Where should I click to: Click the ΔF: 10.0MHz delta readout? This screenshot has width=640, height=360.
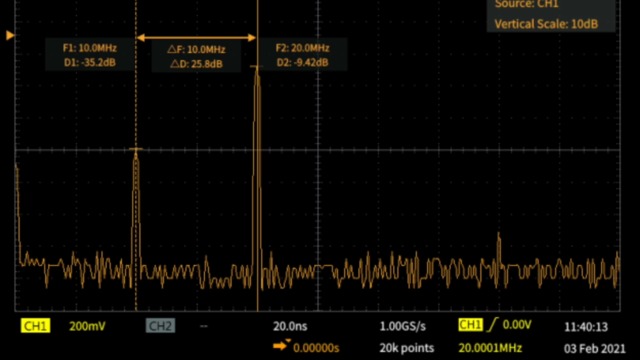[x=196, y=49]
